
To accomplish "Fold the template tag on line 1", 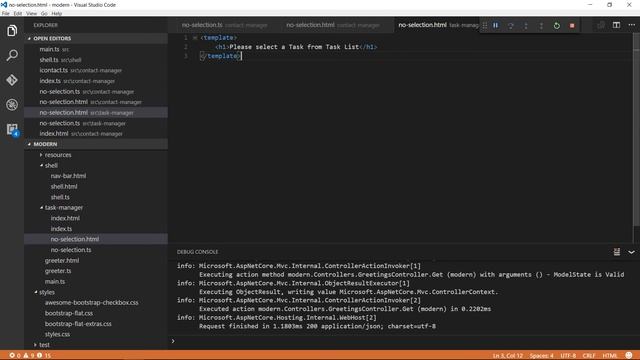I will [x=195, y=38].
